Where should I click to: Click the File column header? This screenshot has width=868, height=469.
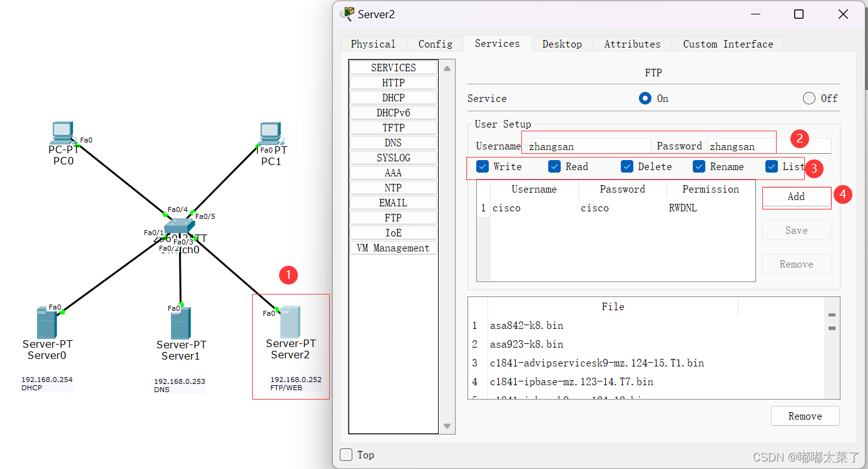click(613, 306)
